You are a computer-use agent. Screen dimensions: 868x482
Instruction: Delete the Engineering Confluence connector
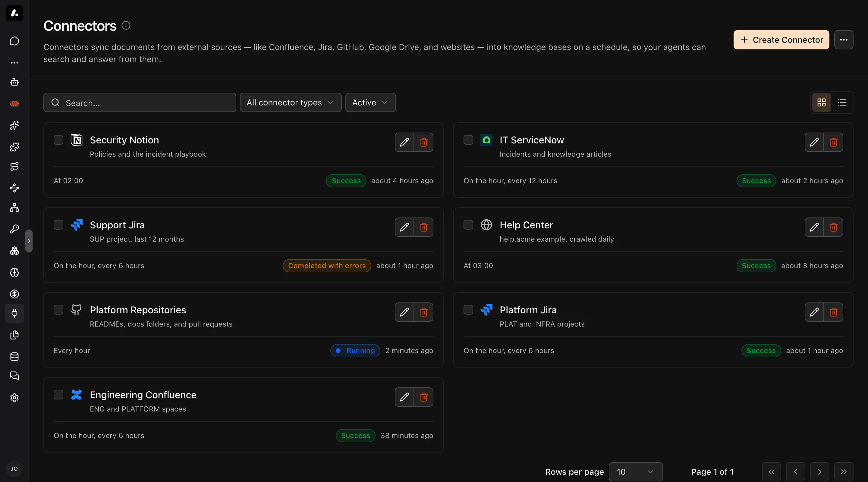pos(423,397)
